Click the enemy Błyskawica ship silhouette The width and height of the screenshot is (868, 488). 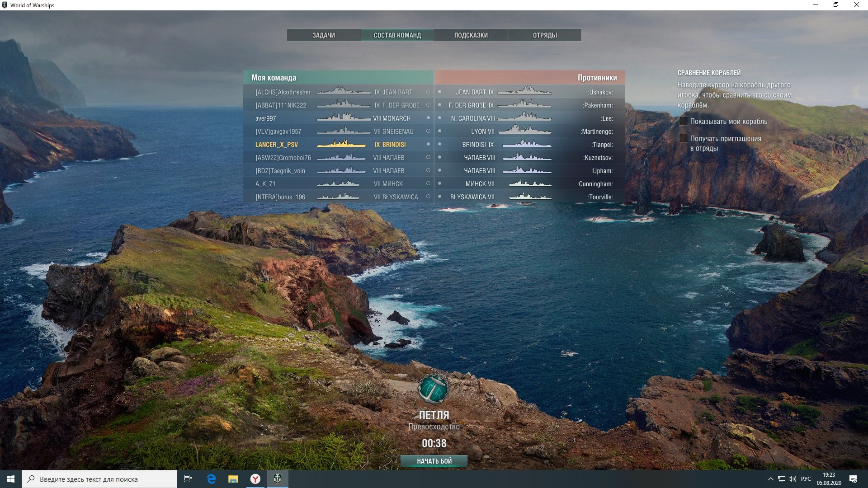(x=530, y=197)
